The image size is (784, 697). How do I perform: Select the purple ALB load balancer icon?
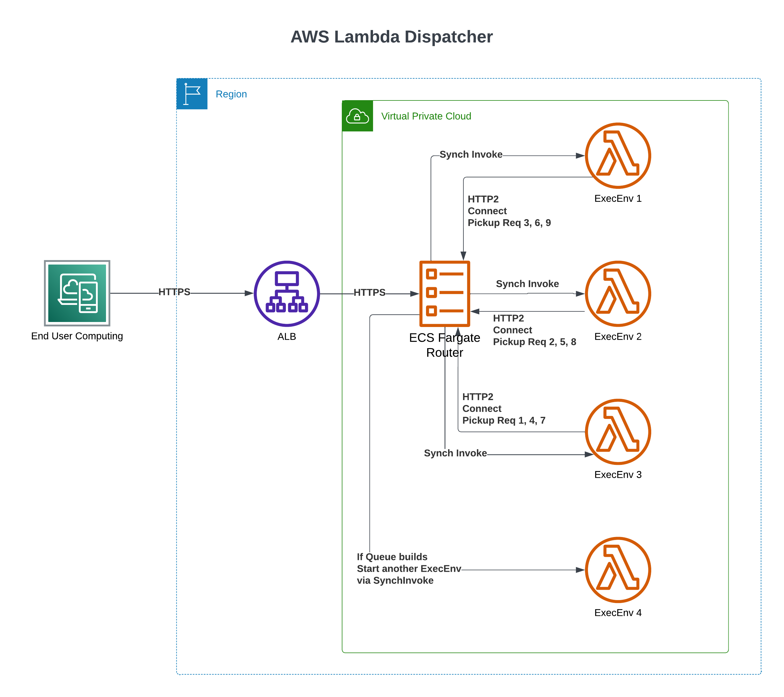(286, 293)
